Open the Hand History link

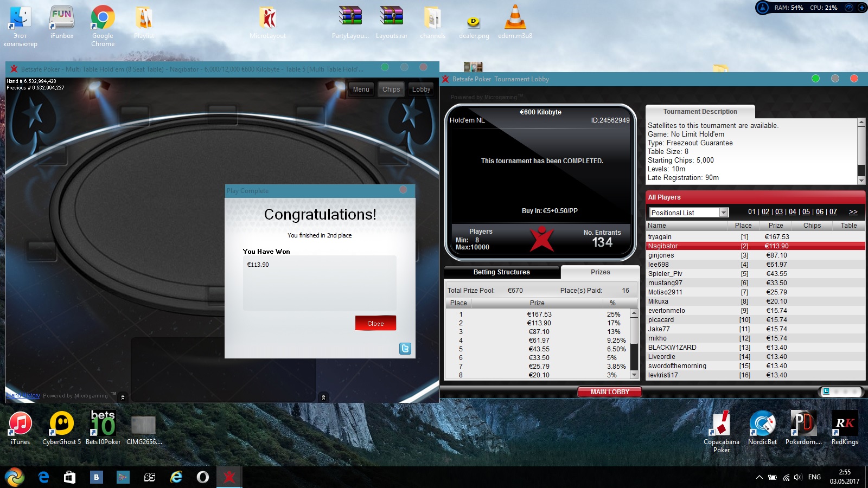pyautogui.click(x=23, y=395)
